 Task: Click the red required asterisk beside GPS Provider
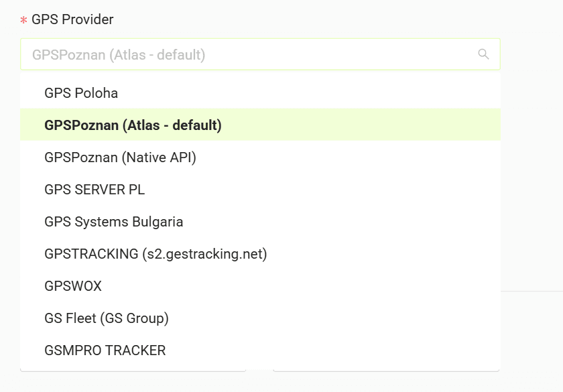(x=23, y=20)
